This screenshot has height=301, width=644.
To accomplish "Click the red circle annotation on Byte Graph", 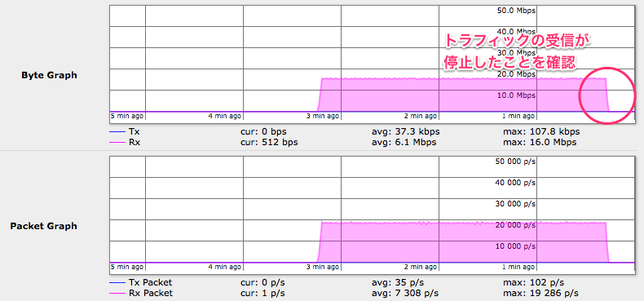I will [x=606, y=95].
